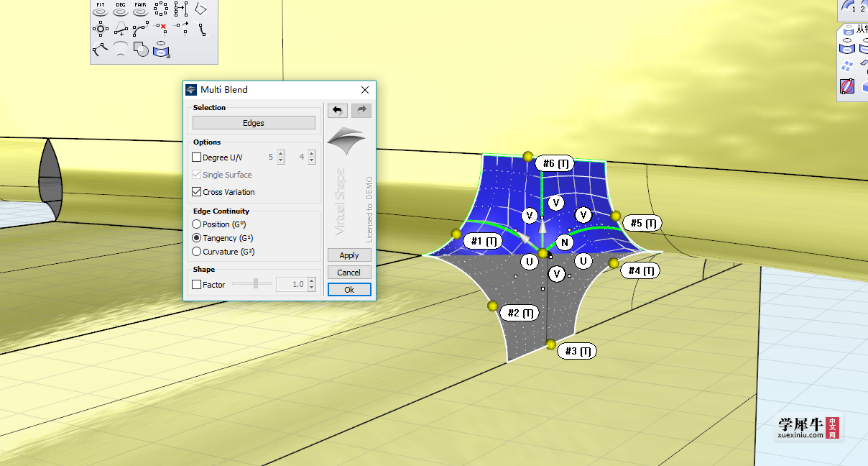This screenshot has width=868, height=466.
Task: Select Curvature (G²) continuity
Action: click(197, 252)
